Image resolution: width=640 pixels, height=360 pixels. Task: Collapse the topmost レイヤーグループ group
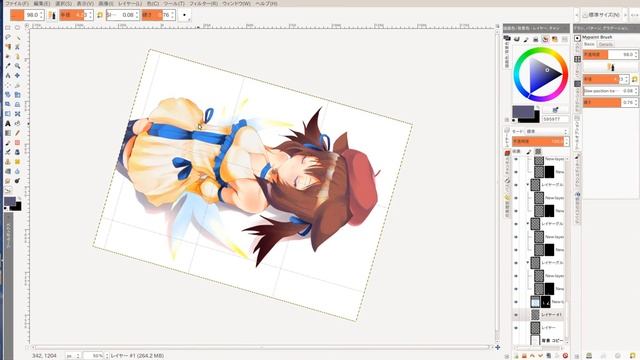coord(527,185)
